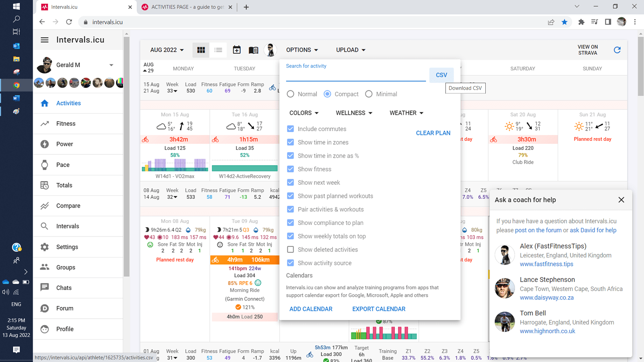This screenshot has height=362, width=644.
Task: Select the Normal display radio button
Action: click(291, 94)
